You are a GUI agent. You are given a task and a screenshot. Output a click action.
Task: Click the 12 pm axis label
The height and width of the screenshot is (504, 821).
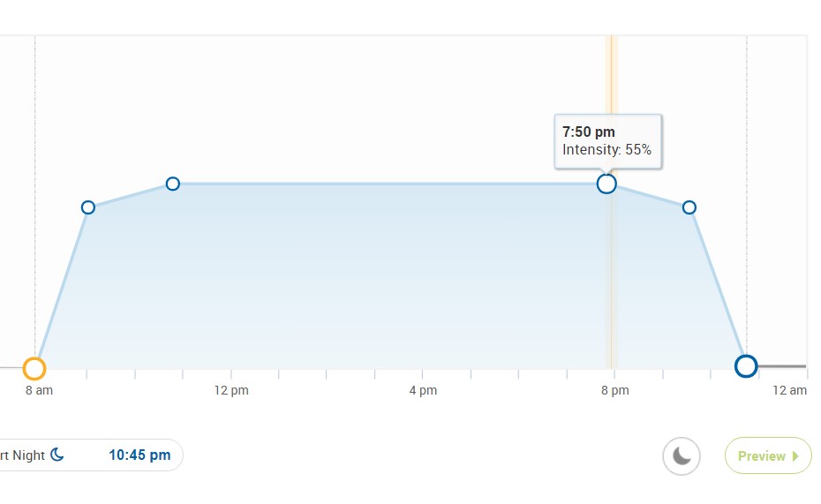[231, 390]
